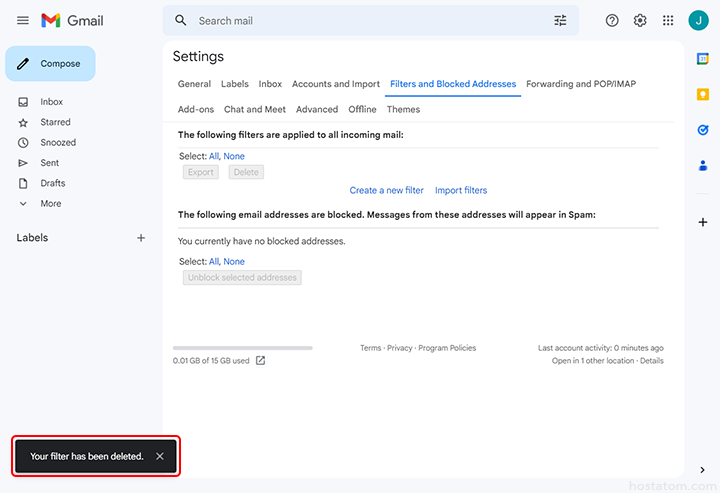The height and width of the screenshot is (493, 720).
Task: Switch to the Accounts and Import tab
Action: point(336,84)
